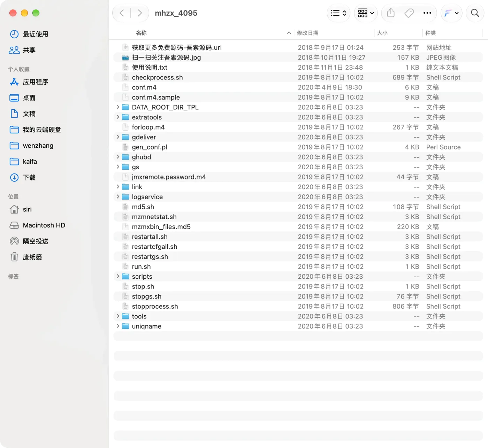Expand the gdeliver folder
This screenshot has width=488, height=448.
118,137
